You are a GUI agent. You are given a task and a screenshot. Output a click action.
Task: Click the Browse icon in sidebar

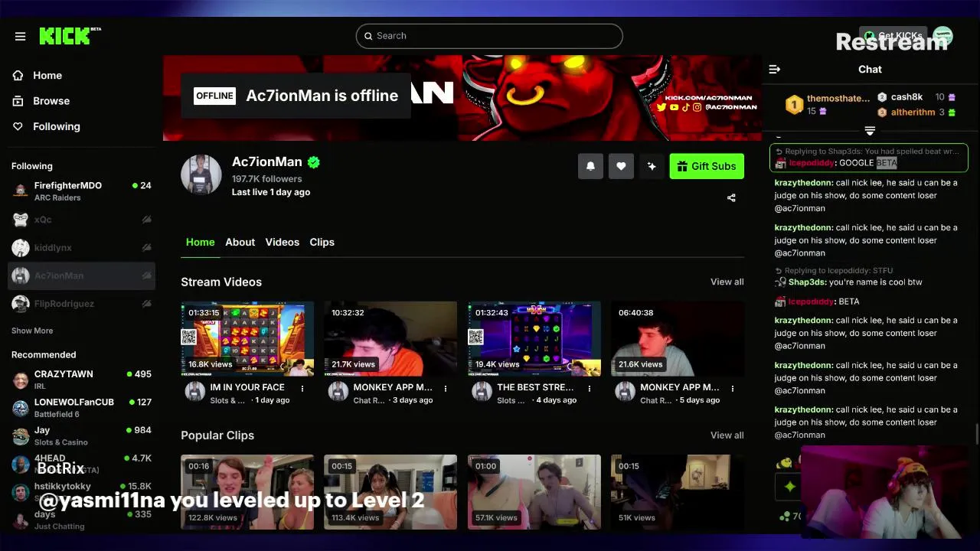click(18, 100)
